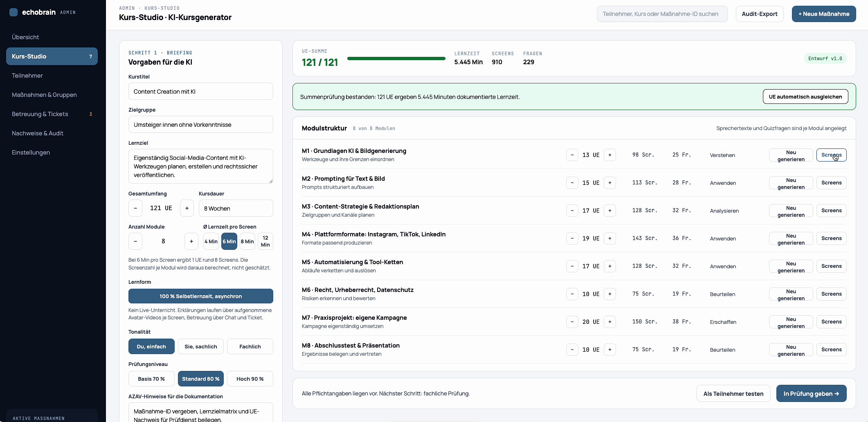Decrease UE for M3 Content-Strategie
The width and height of the screenshot is (868, 422).
(572, 211)
